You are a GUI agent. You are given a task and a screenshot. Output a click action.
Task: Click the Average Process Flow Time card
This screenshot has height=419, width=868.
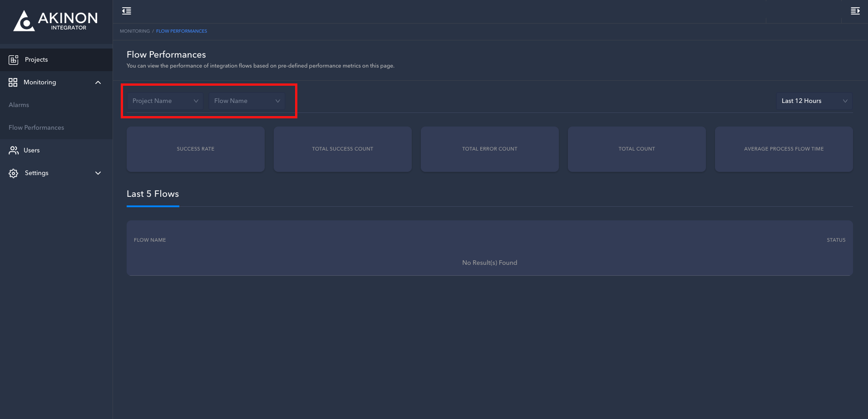(784, 149)
